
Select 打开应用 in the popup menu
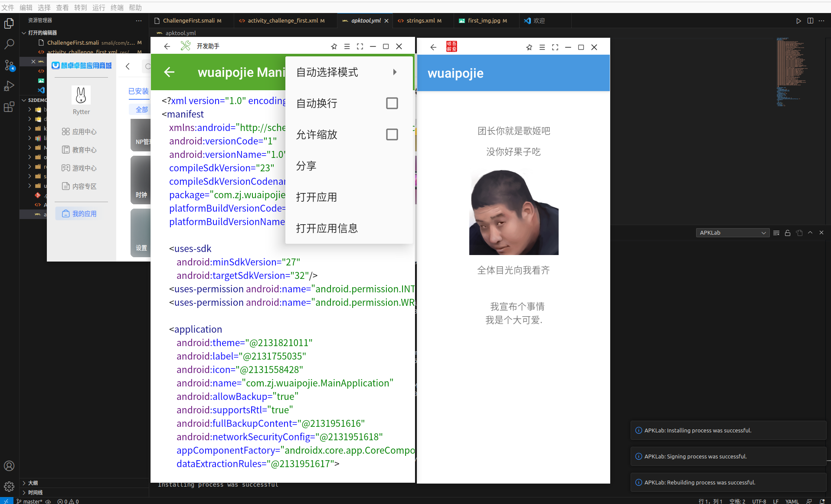click(349, 197)
